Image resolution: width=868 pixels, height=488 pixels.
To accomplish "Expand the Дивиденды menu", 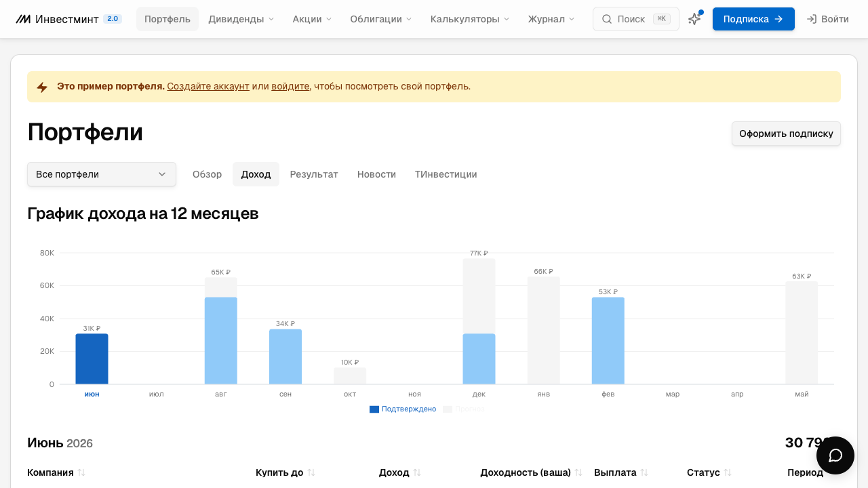I will coord(241,19).
